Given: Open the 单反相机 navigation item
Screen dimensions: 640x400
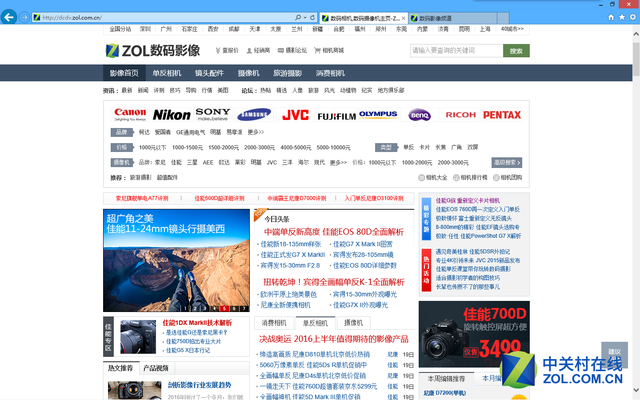Looking at the screenshot, I should 167,73.
